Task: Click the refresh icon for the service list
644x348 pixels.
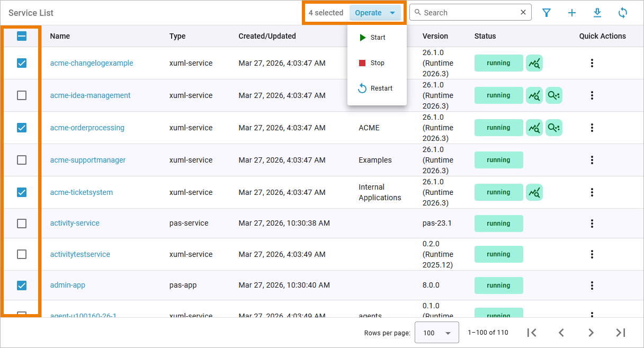Action: tap(623, 13)
